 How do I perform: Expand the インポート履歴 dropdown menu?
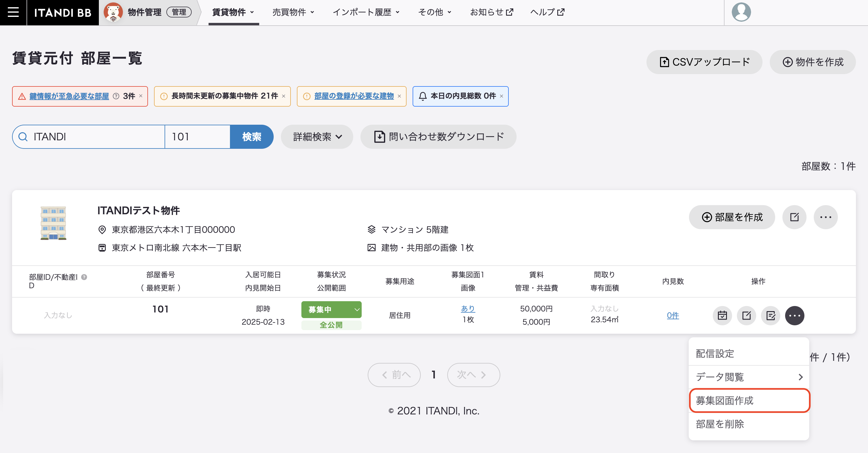[366, 12]
